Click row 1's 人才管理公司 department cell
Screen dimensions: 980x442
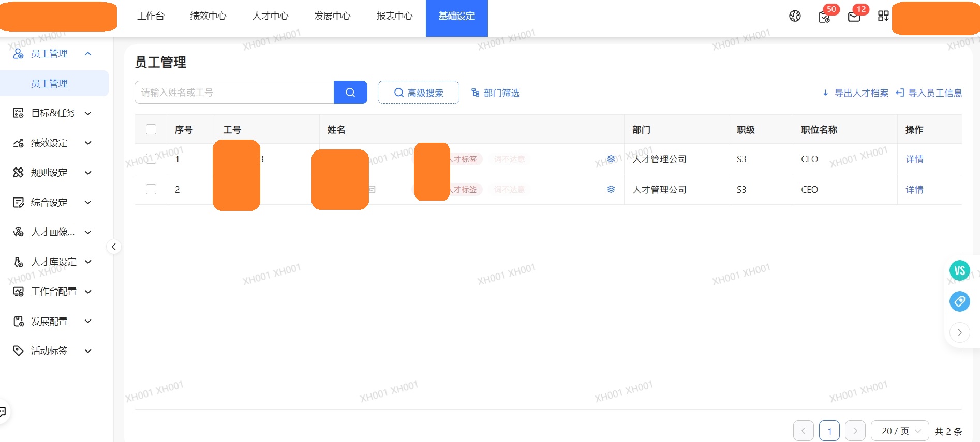coord(659,159)
